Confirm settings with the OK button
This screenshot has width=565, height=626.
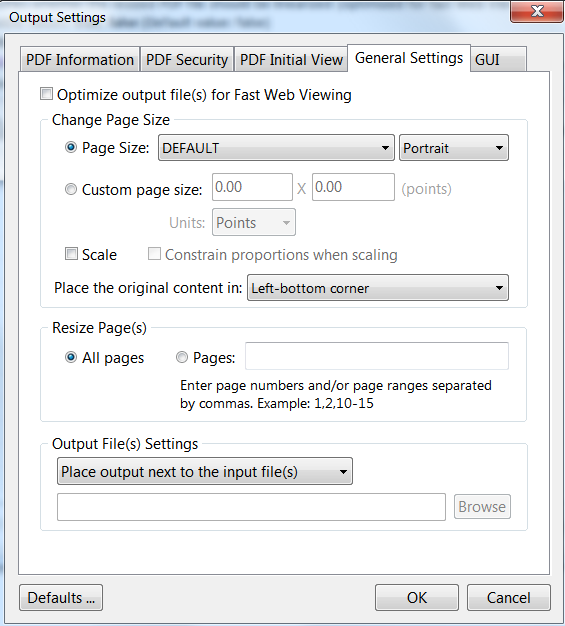point(416,598)
